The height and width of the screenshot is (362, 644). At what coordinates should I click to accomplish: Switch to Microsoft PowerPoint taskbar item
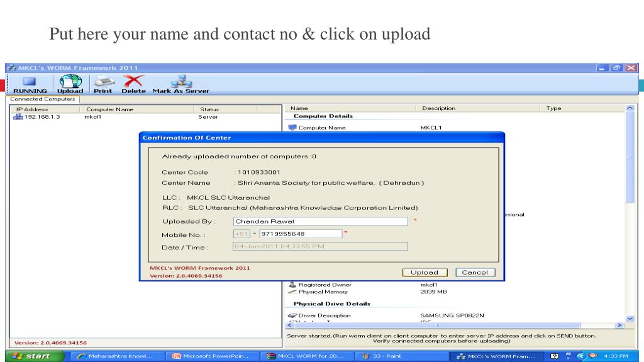213,356
